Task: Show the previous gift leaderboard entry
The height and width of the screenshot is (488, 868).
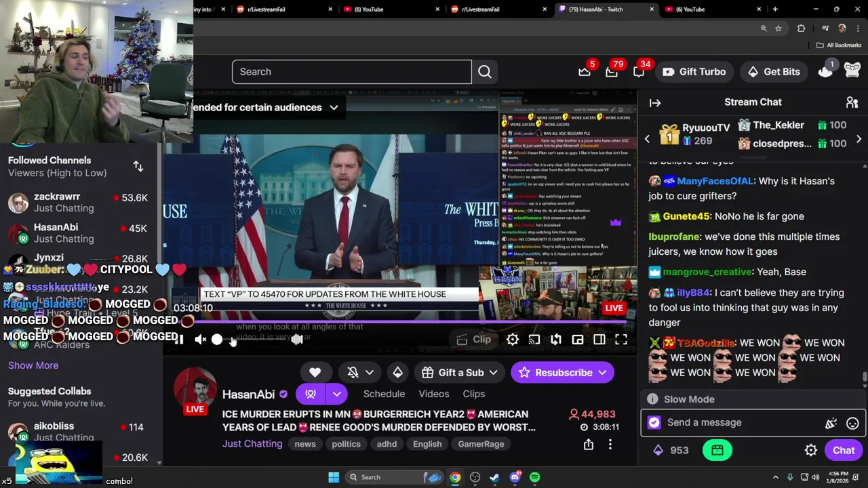Action: pos(647,139)
